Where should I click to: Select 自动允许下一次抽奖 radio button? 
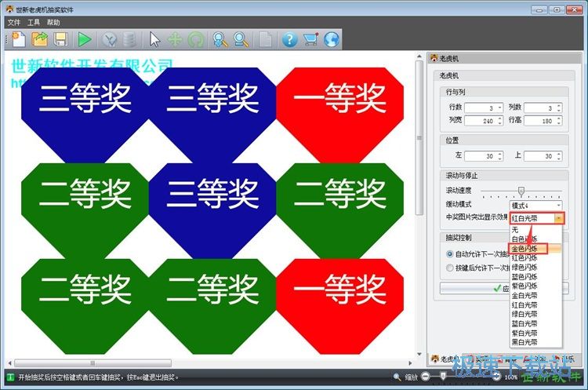pyautogui.click(x=450, y=254)
